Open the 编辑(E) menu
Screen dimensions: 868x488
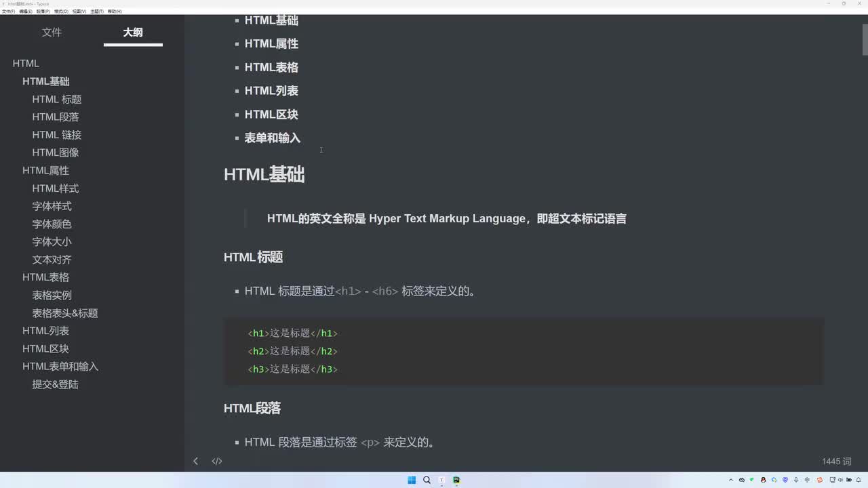tap(26, 12)
